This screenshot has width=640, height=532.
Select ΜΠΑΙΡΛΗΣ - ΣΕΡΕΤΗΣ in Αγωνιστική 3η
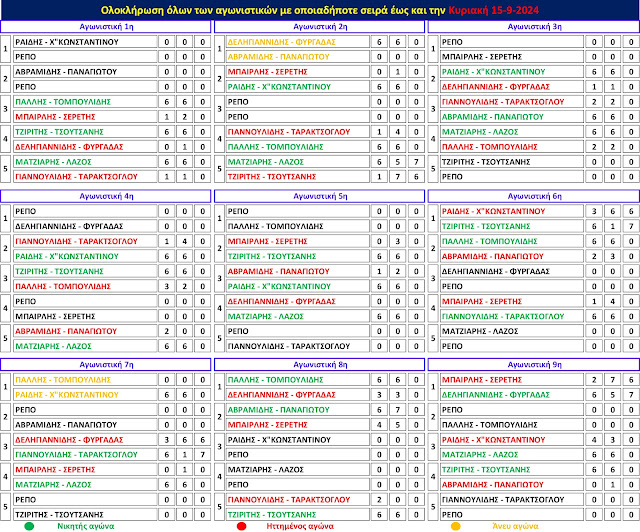[x=512, y=57]
